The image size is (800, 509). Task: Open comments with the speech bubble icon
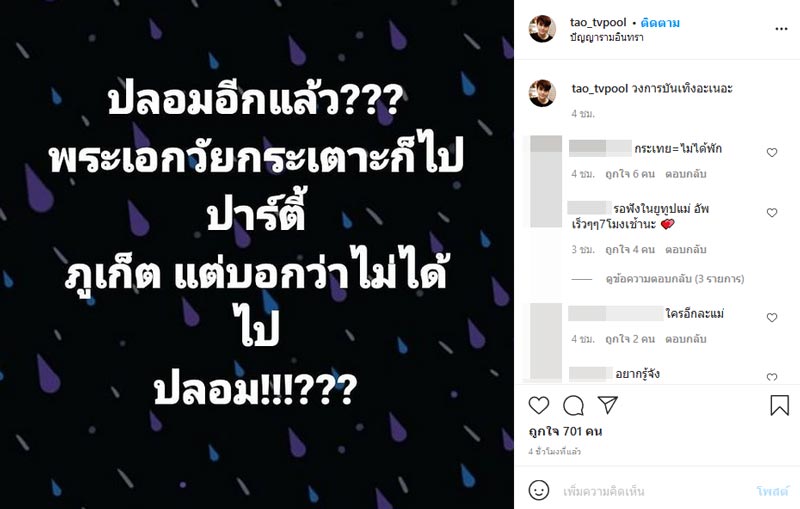point(573,405)
